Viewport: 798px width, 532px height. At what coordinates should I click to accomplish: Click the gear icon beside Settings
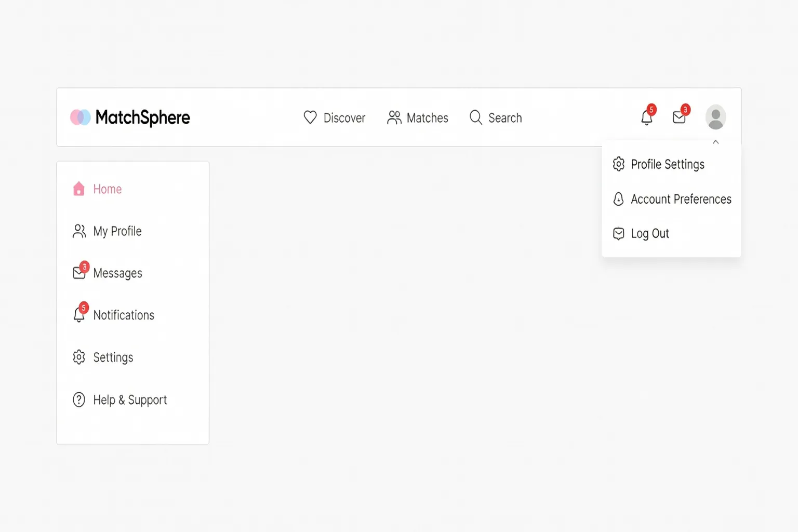point(79,357)
